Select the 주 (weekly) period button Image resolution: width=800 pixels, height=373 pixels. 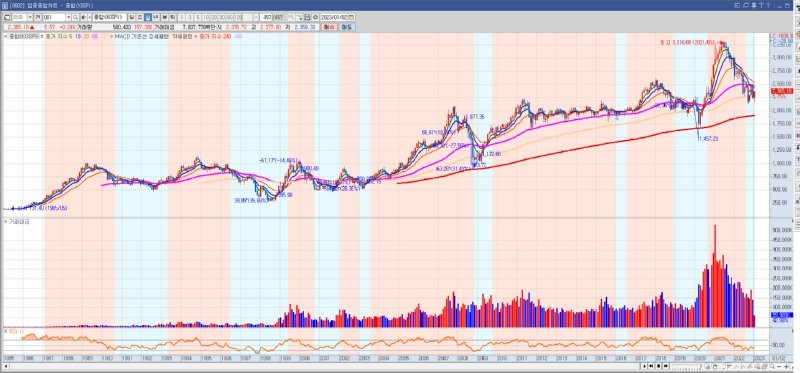click(140, 17)
